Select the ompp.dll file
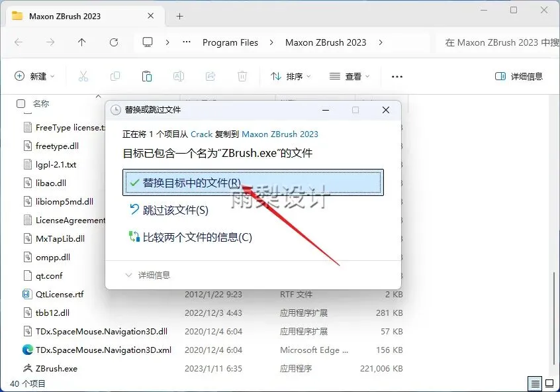The image size is (560, 392). pyautogui.click(x=53, y=258)
